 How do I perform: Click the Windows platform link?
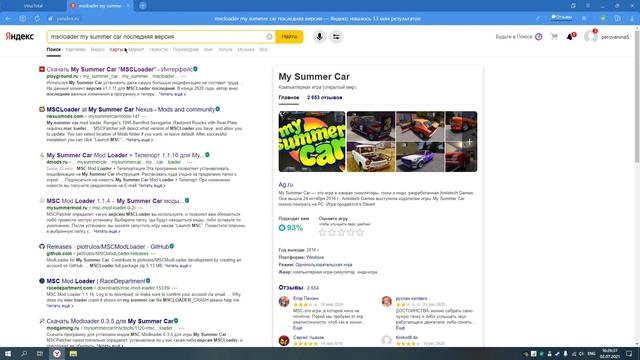click(x=315, y=257)
